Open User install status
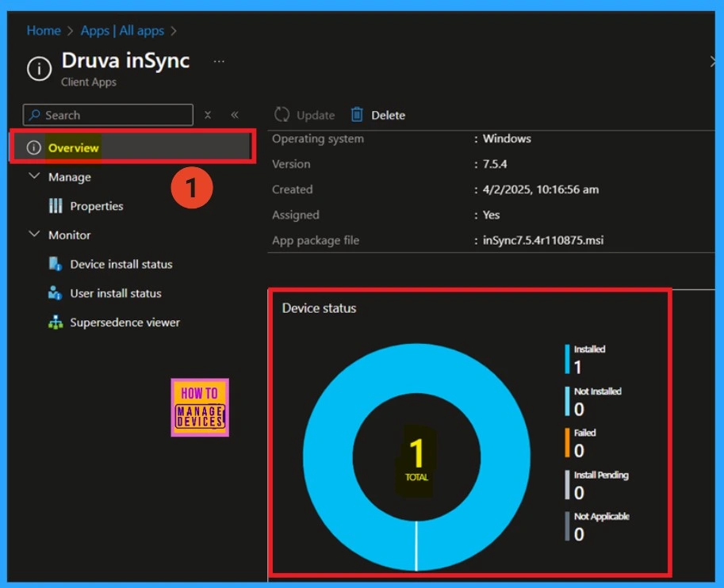The image size is (724, 588). click(x=116, y=293)
